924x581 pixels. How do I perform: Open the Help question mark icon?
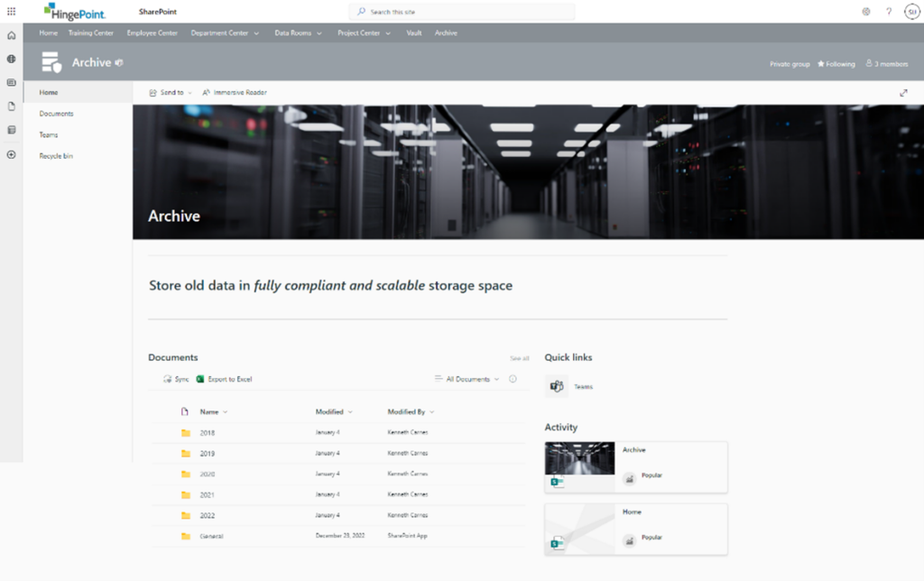tap(888, 12)
